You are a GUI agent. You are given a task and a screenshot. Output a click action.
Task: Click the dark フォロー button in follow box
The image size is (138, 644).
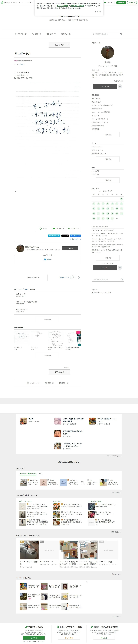[70, 248]
